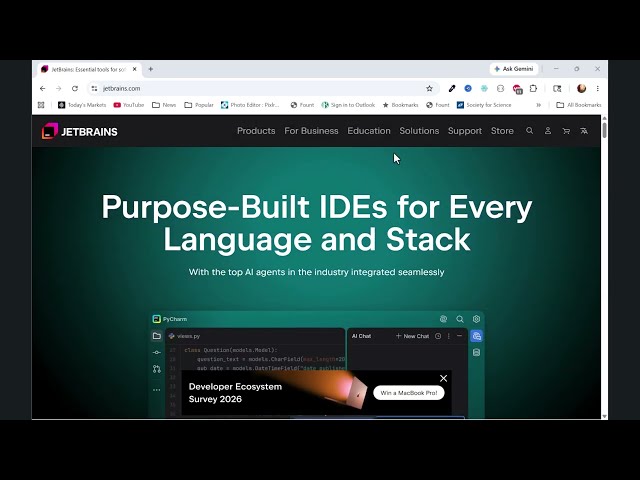Open the Apps grid icon in bookmarks bar
Screen dimensions: 640x480
[41, 105]
